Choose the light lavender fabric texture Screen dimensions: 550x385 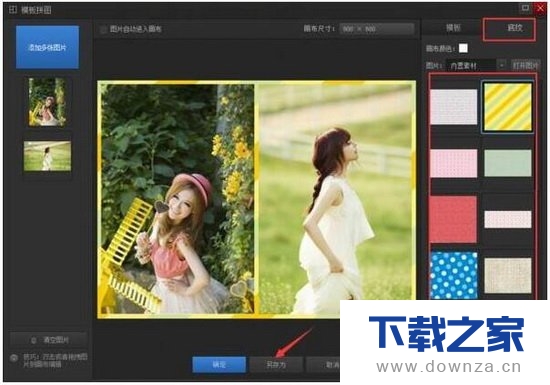click(454, 107)
